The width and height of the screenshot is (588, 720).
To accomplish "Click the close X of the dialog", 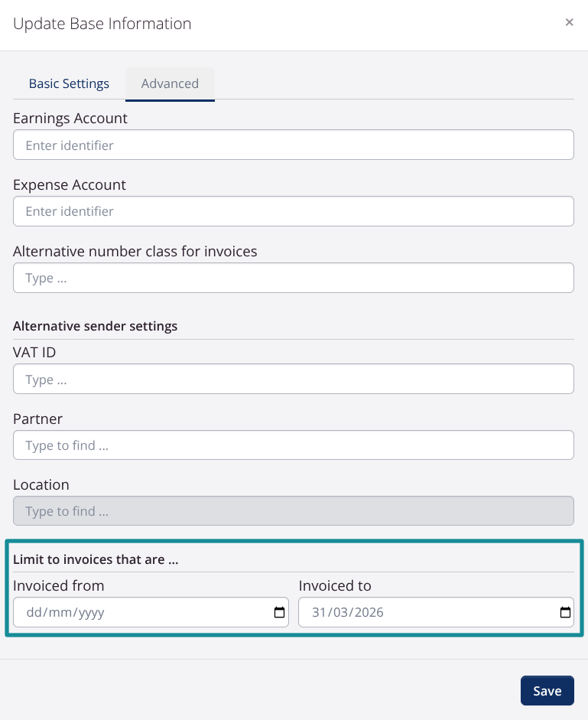I will pos(569,22).
